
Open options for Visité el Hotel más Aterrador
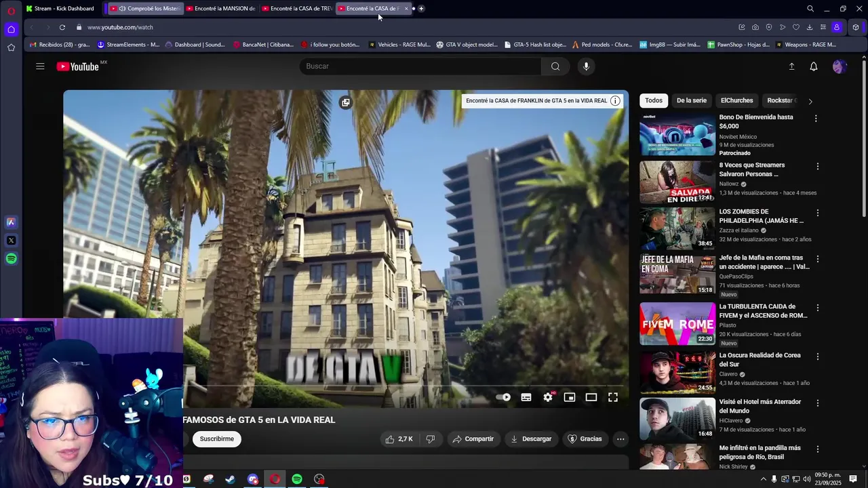(x=817, y=403)
